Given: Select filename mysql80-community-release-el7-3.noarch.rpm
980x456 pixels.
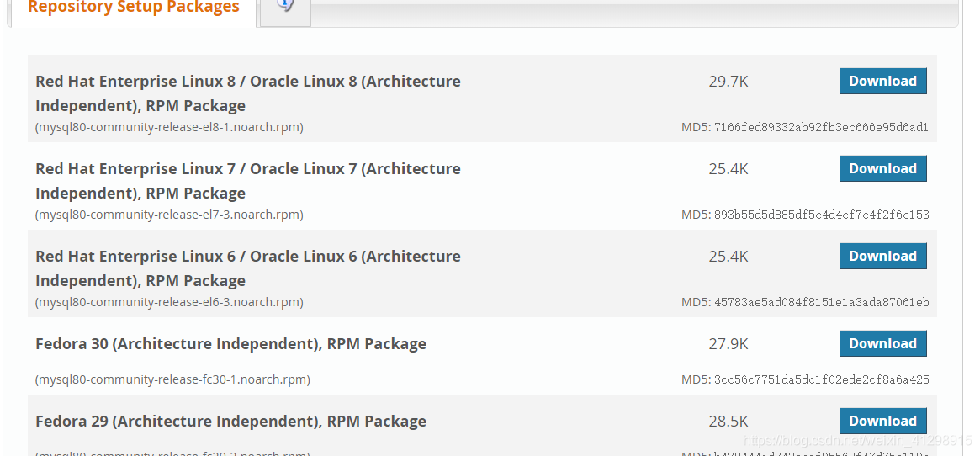Looking at the screenshot, I should pos(169,215).
